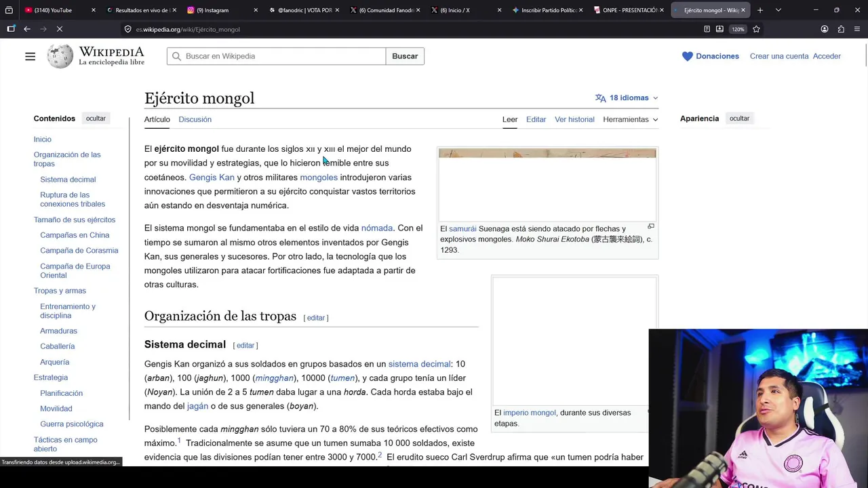This screenshot has height=488, width=868.
Task: Follow the mongoles link
Action: [319, 178]
